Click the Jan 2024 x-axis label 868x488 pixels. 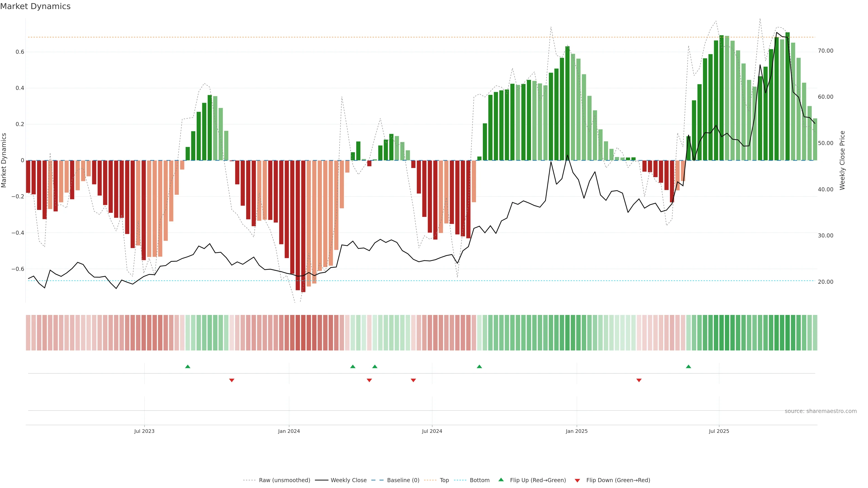click(x=289, y=431)
